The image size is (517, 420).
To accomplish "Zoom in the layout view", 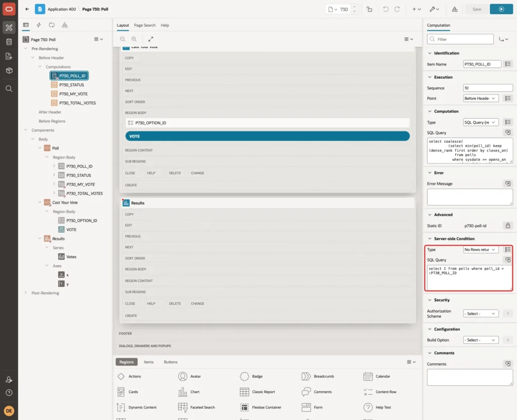I will 134,39.
